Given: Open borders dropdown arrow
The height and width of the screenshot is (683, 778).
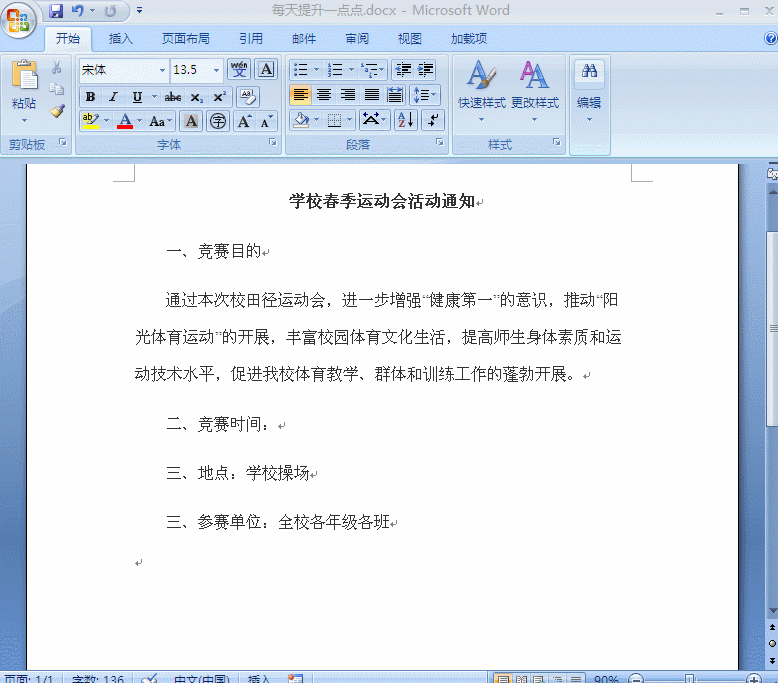Looking at the screenshot, I should click(x=350, y=120).
